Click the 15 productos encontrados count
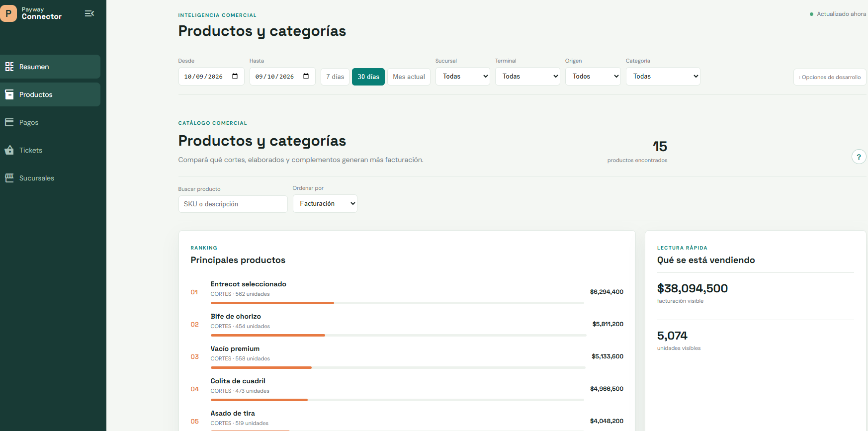 tap(660, 146)
